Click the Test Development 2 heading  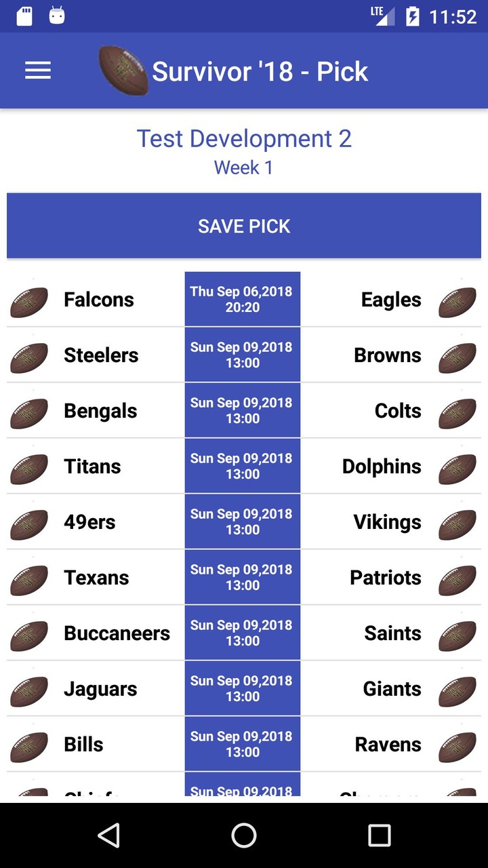click(243, 138)
